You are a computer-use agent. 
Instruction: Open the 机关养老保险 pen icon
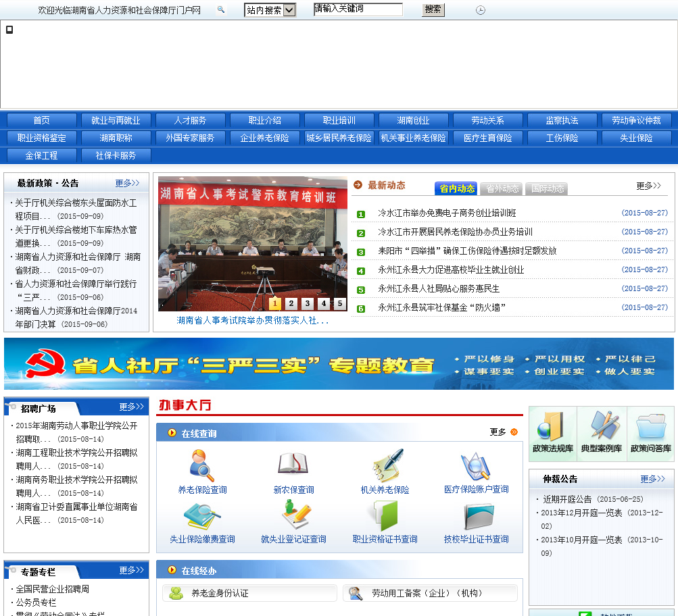(388, 465)
